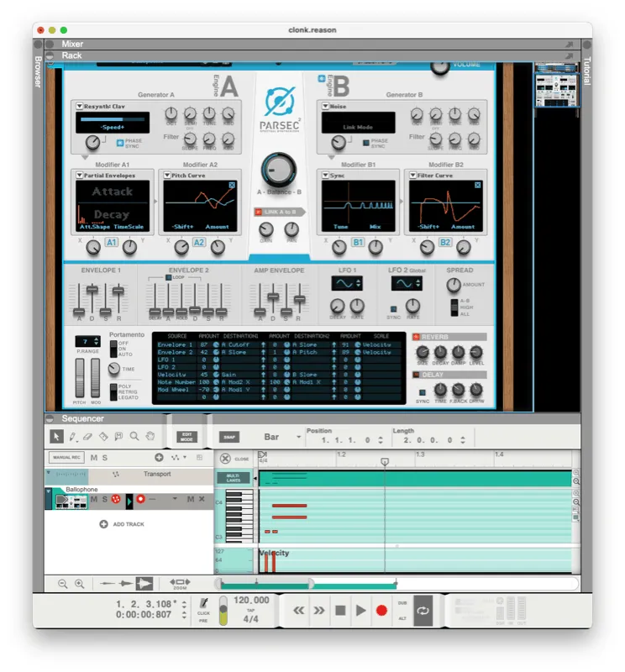Screen dimensions: 625x672
Task: Choose the Magnify tool in sequencer toolbar
Action: pyautogui.click(x=134, y=436)
